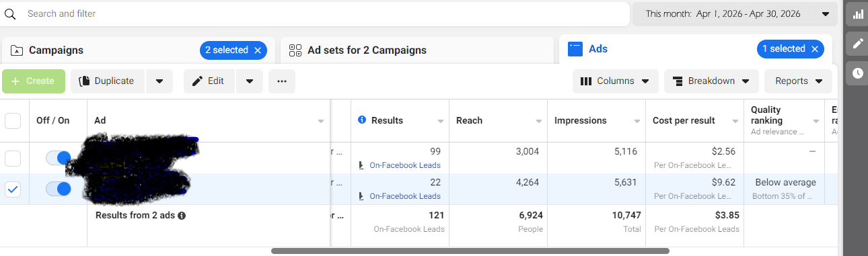Open the Columns dropdown
The image size is (868, 256).
coord(615,81)
